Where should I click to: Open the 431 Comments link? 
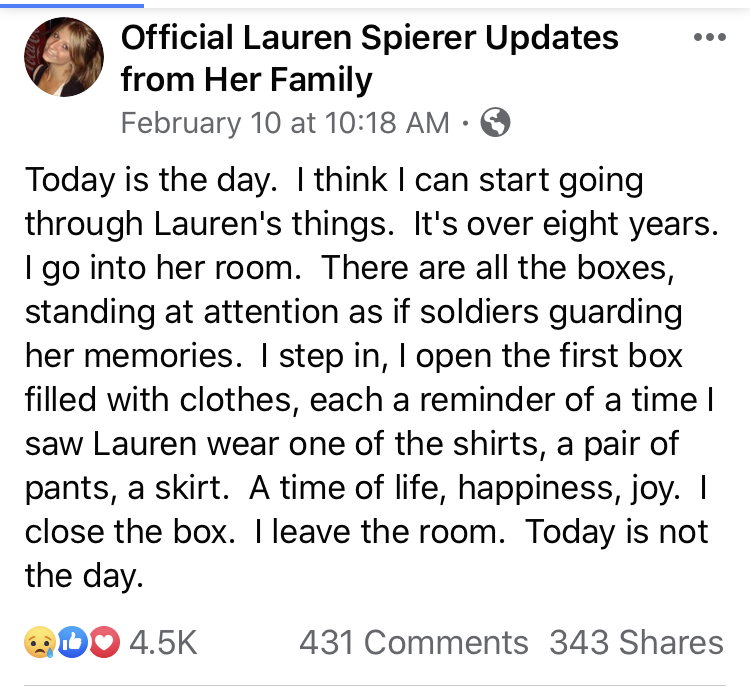414,642
